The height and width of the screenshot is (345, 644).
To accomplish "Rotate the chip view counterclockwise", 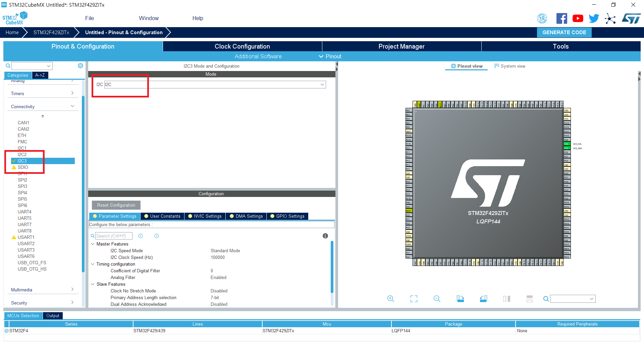I will tap(483, 299).
